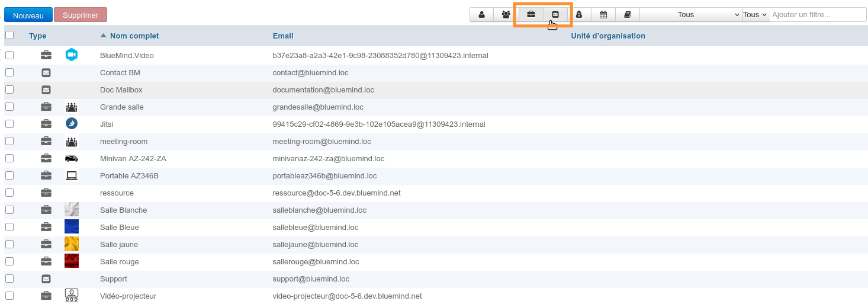Screen dimensions: 868x304
Task: Sort by the Email column header
Action: click(x=283, y=36)
